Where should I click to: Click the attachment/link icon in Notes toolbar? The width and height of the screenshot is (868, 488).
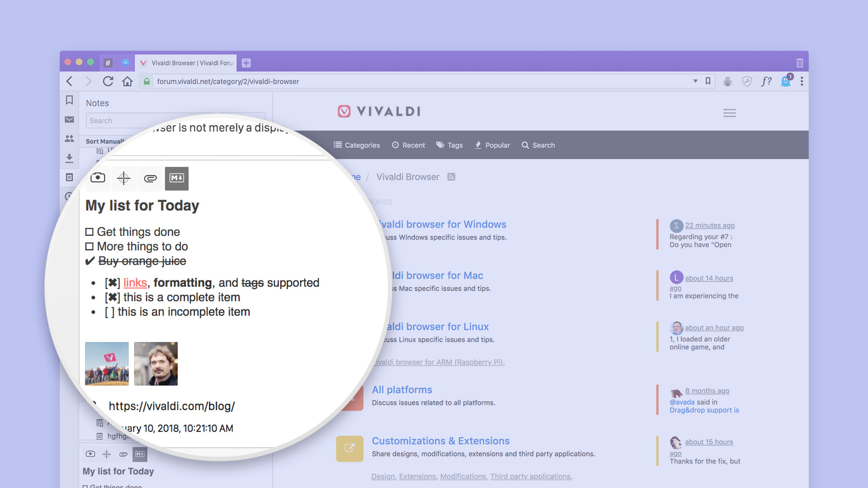coord(150,177)
